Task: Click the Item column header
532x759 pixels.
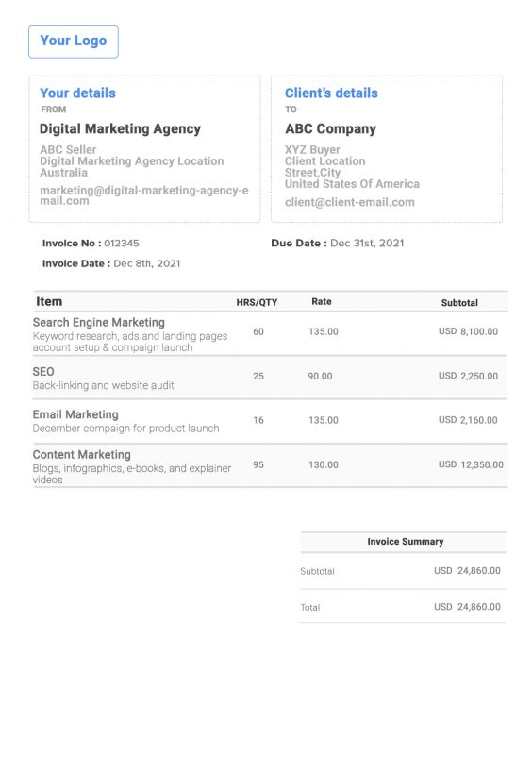Action: (49, 301)
